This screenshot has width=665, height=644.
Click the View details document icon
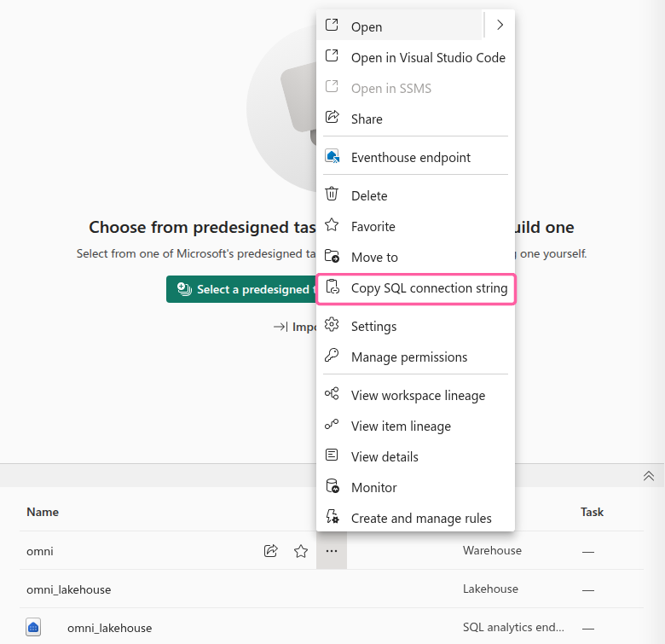332,455
